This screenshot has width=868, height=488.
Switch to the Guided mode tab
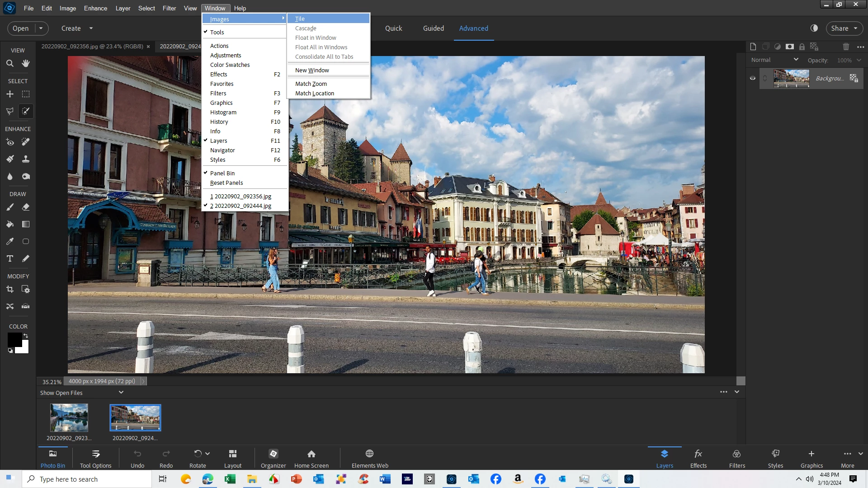pos(433,28)
